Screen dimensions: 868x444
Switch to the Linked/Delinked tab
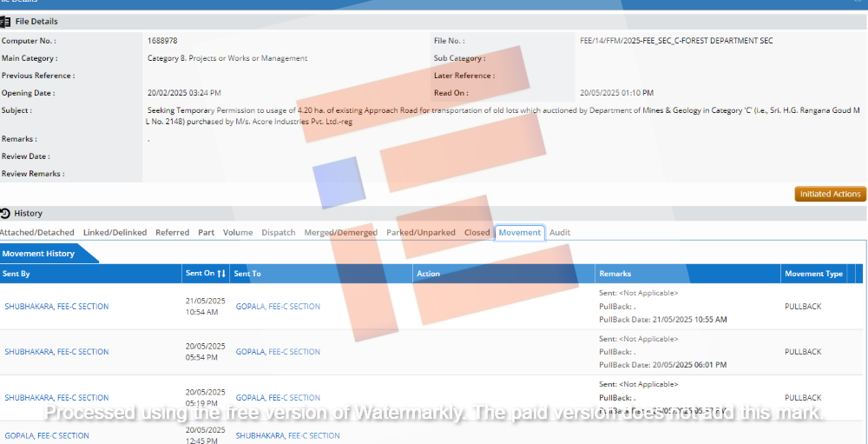click(x=115, y=233)
